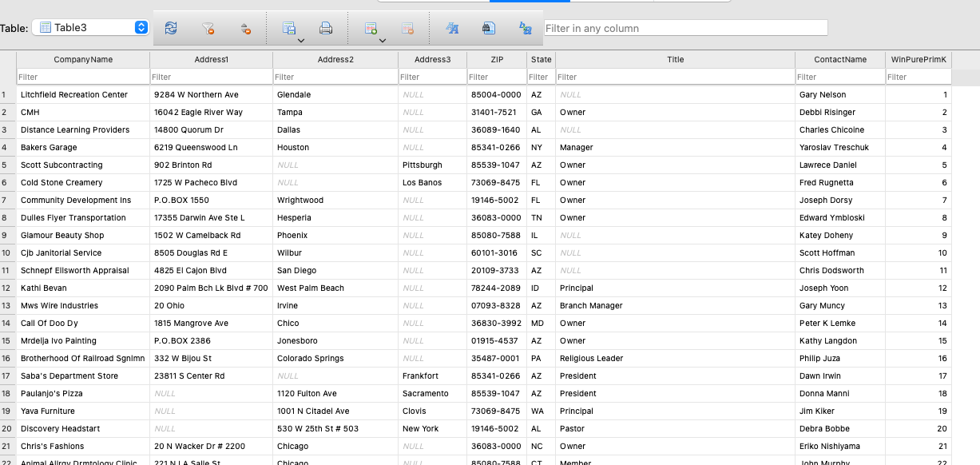The image size is (980, 465).
Task: Sort by WinPurePrimK column header
Action: 919,59
